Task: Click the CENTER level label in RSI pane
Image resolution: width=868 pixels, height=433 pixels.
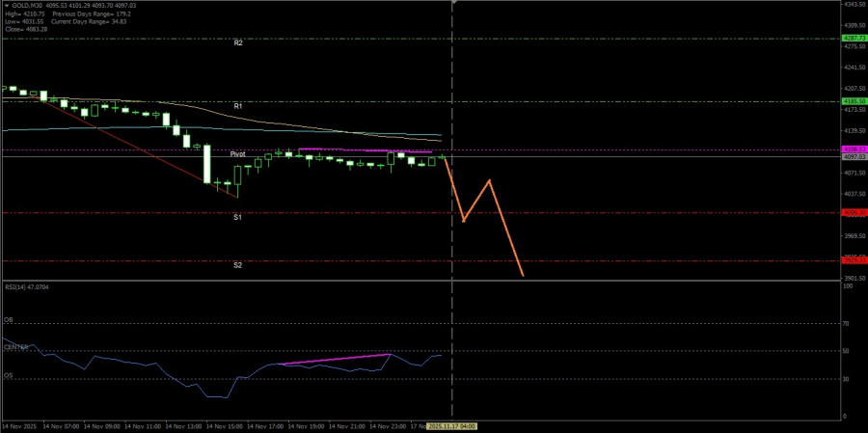Action: [16, 347]
